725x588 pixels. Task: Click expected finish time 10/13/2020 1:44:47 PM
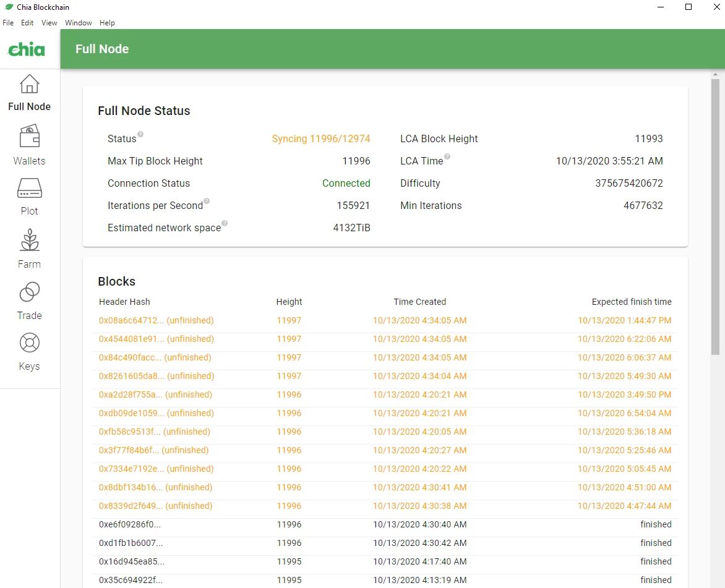[625, 320]
